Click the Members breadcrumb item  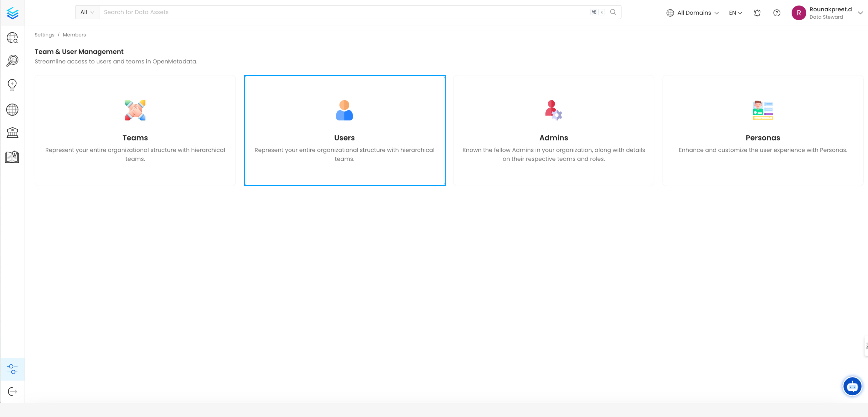click(74, 34)
